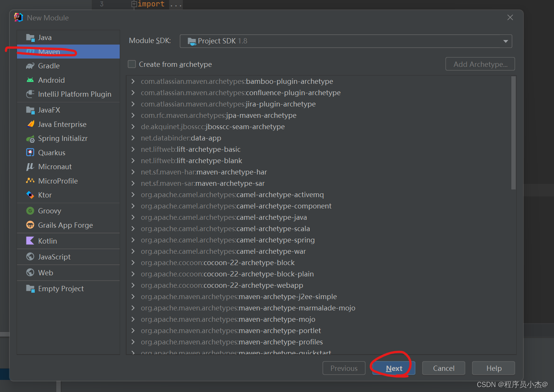This screenshot has height=392, width=554.
Task: Click the Previous button
Action: point(344,368)
